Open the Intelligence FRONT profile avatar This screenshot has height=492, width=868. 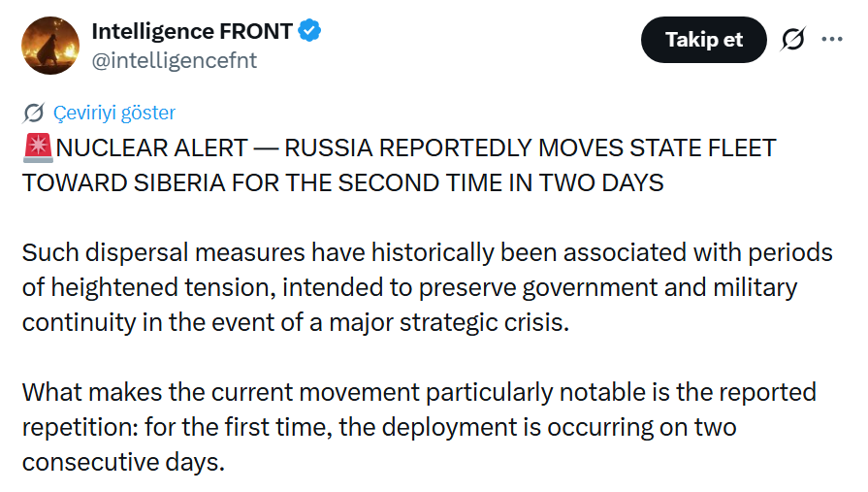[50, 46]
